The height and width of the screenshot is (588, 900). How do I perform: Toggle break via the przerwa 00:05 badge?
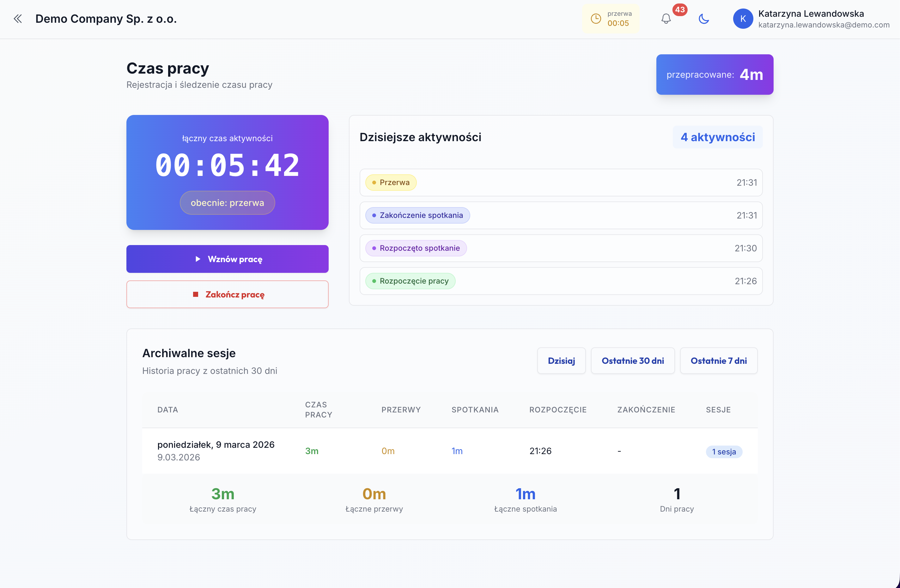click(x=611, y=18)
